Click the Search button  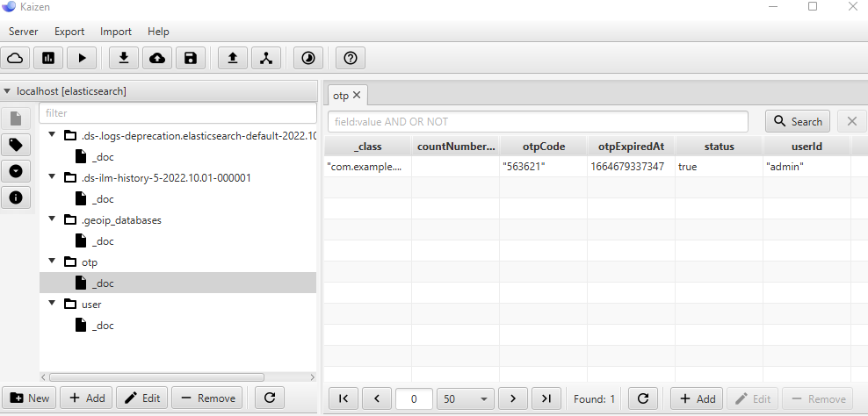(x=798, y=121)
